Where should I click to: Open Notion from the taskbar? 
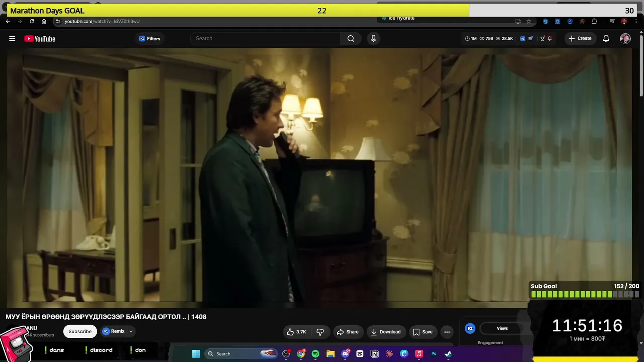point(374,354)
